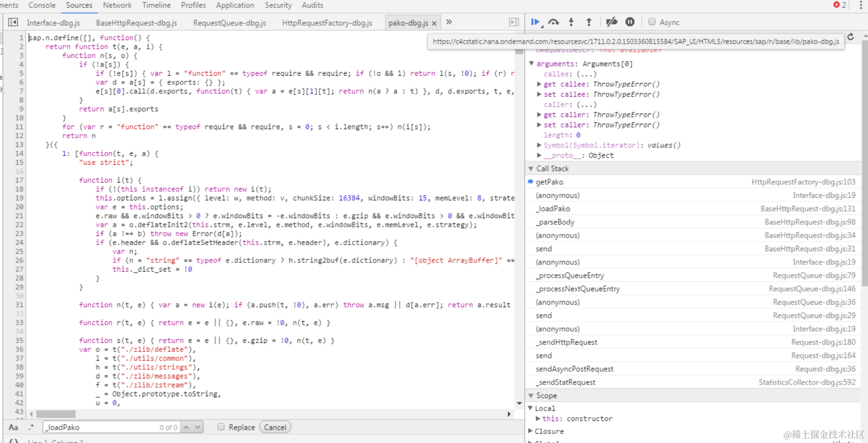Switch to Interface-dbg.js file tab
868x443 pixels.
[53, 23]
